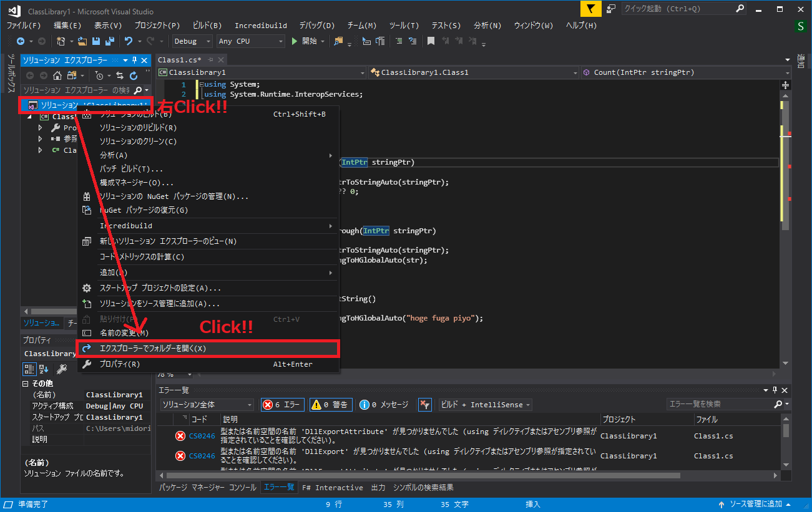Click the Home icon in Solution Explorer

[x=57, y=75]
